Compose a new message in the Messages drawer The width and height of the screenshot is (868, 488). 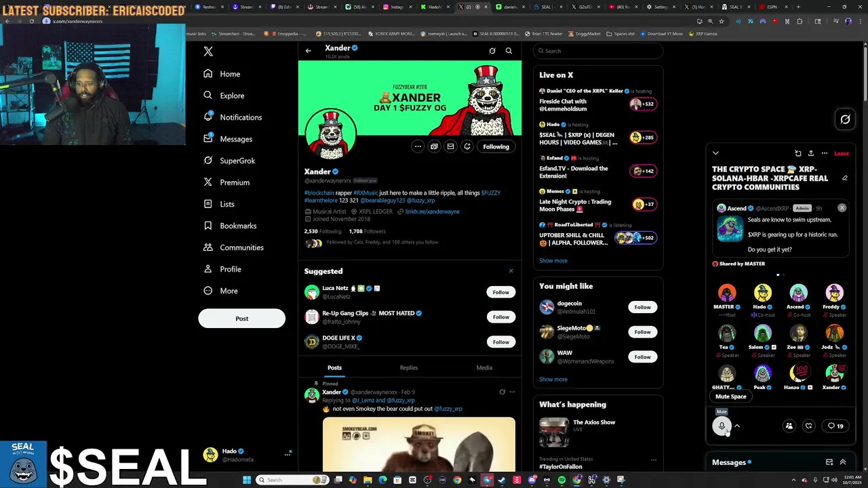click(x=829, y=462)
